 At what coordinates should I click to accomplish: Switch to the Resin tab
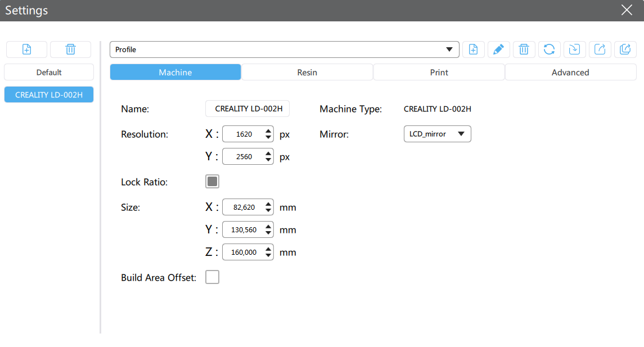tap(307, 73)
